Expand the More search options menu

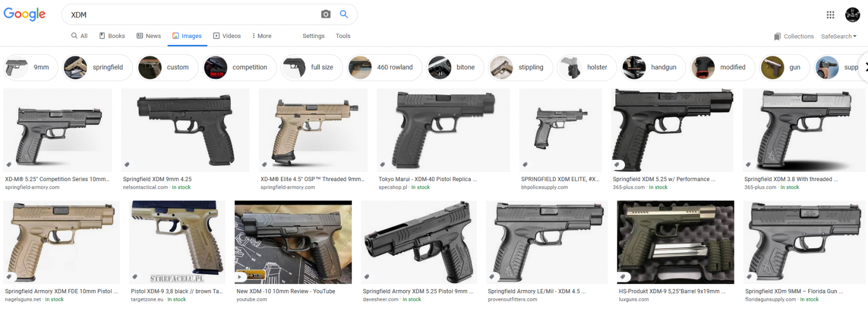point(261,36)
